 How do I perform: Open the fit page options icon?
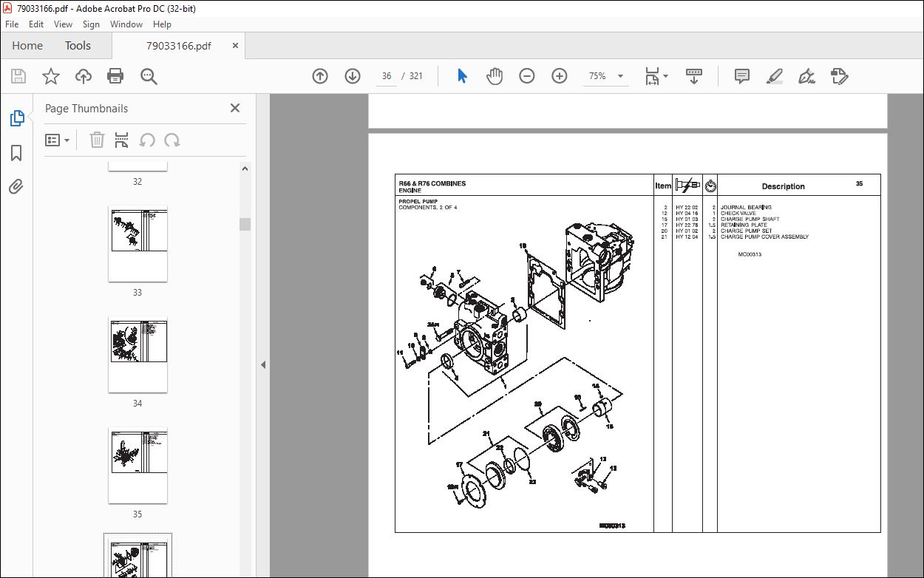point(652,76)
